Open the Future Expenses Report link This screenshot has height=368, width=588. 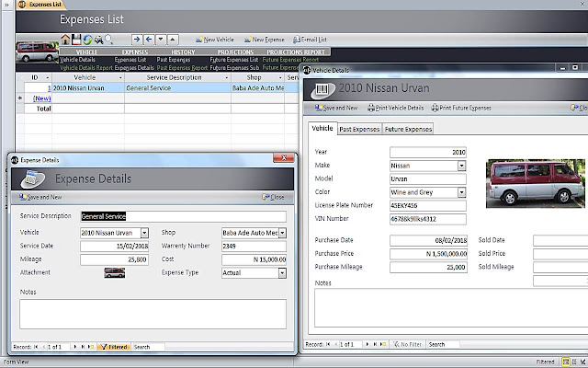click(x=290, y=60)
